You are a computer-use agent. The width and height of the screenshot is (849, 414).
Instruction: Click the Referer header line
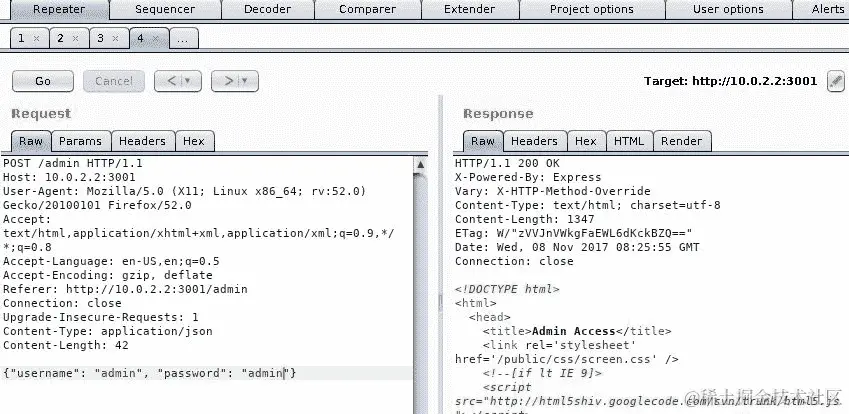(125, 289)
